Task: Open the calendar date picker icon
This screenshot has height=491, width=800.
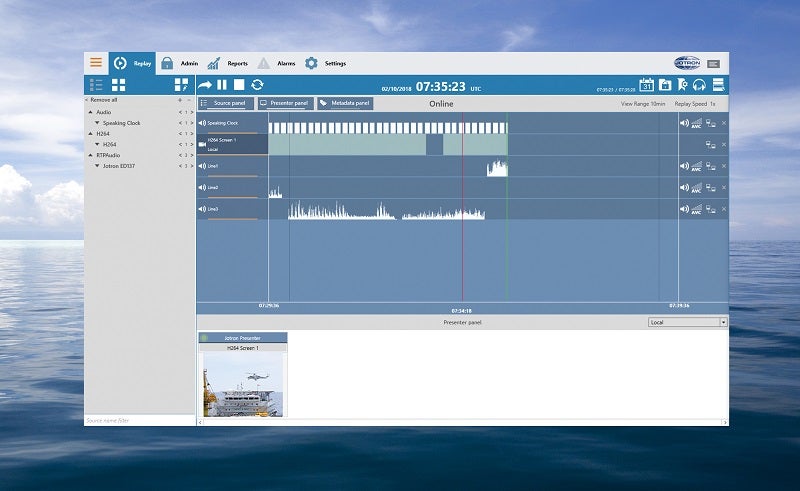Action: point(646,86)
